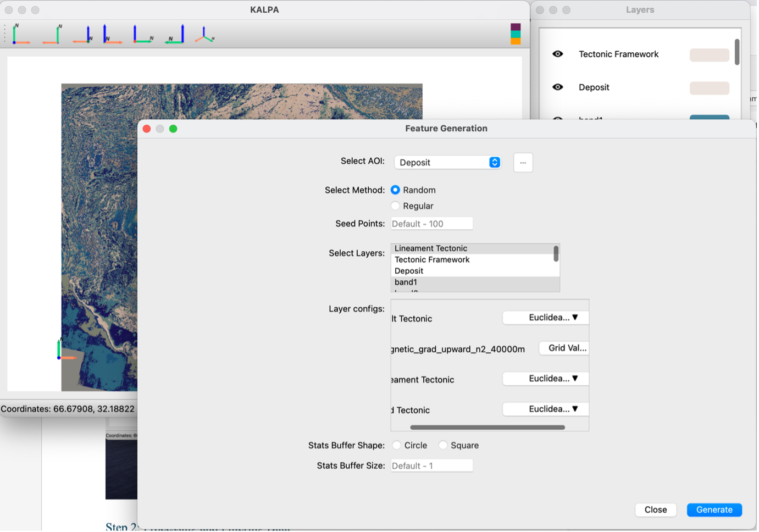
Task: Select Lineament Tectonic in Select Layers list
Action: coord(472,248)
